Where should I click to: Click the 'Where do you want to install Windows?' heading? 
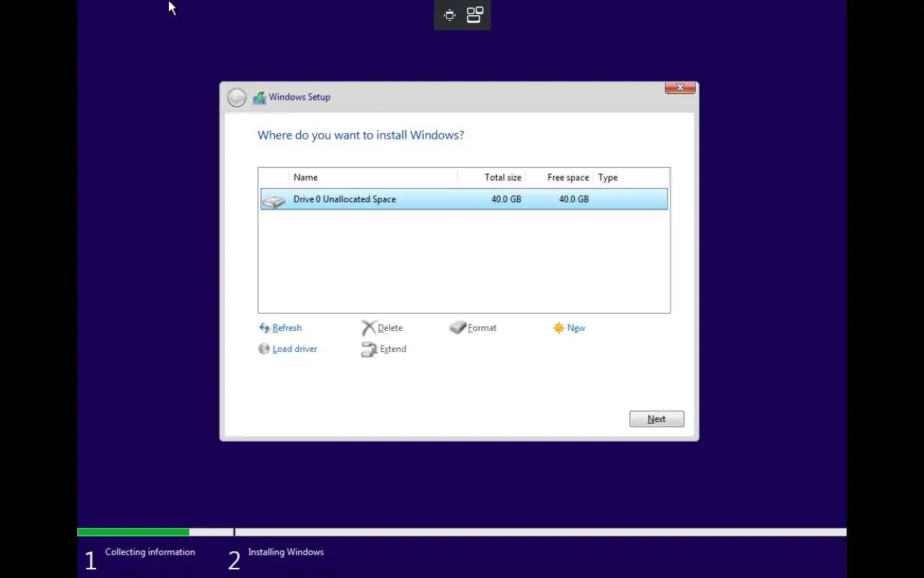point(361,135)
